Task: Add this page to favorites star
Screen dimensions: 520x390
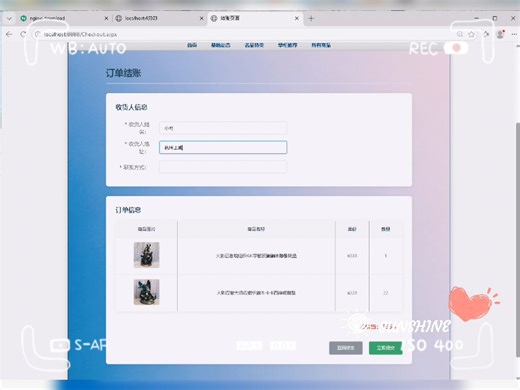Action: click(471, 34)
